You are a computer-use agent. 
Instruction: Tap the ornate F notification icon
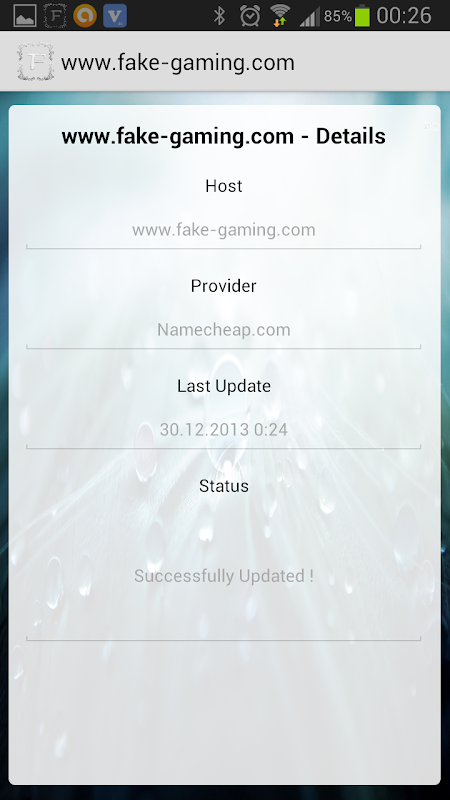pyautogui.click(x=55, y=15)
